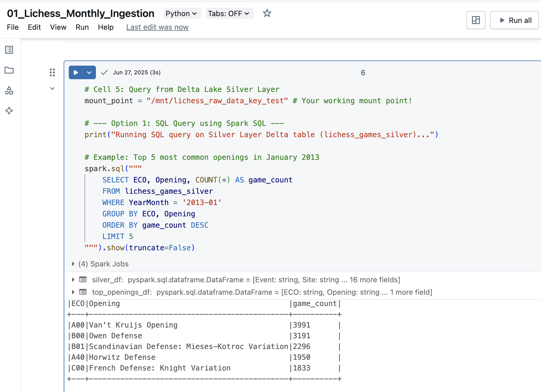Click the ORDER BY game_count DESC line
The image size is (541, 392).
point(155,225)
